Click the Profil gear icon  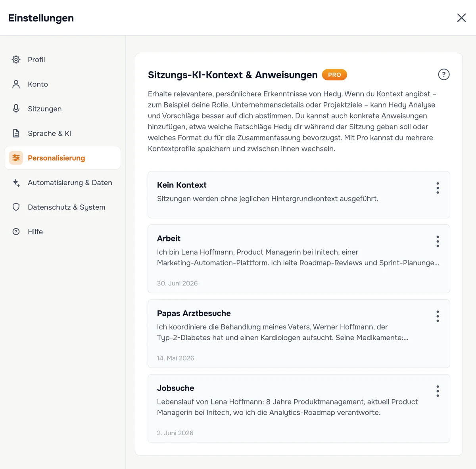[x=16, y=59]
